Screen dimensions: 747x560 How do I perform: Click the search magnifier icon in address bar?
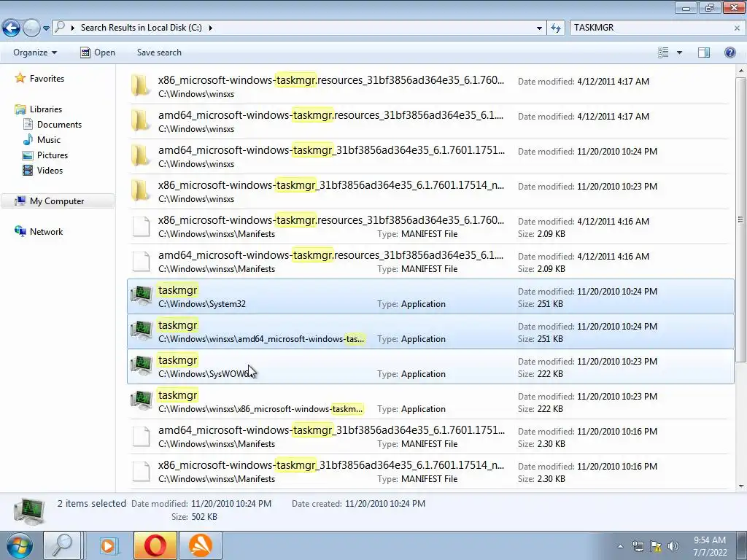click(60, 27)
